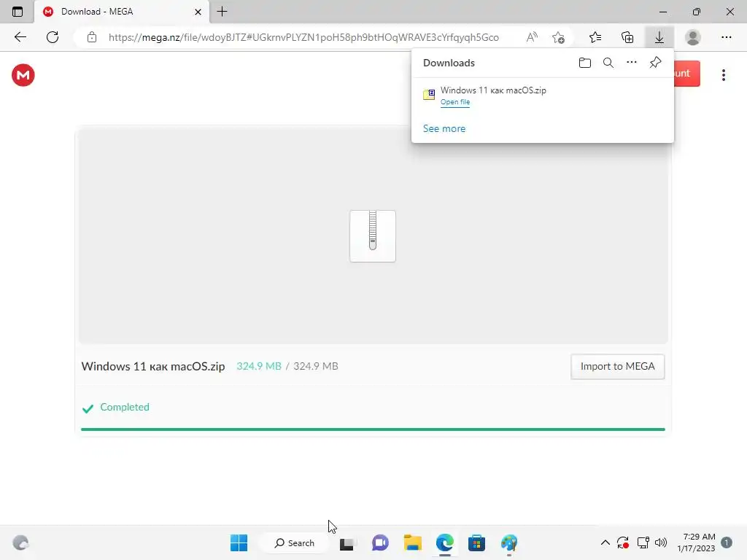
Task: Open File Explorer from taskbar
Action: [413, 542]
